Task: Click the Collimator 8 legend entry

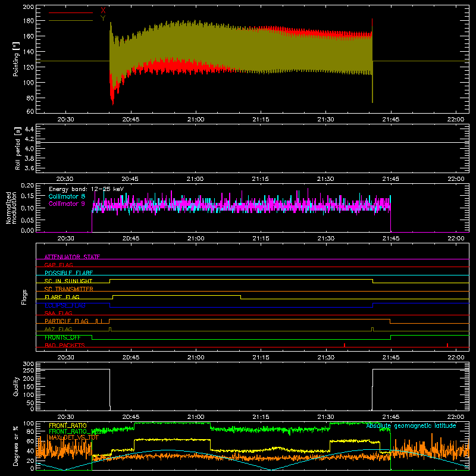Action: coord(67,196)
